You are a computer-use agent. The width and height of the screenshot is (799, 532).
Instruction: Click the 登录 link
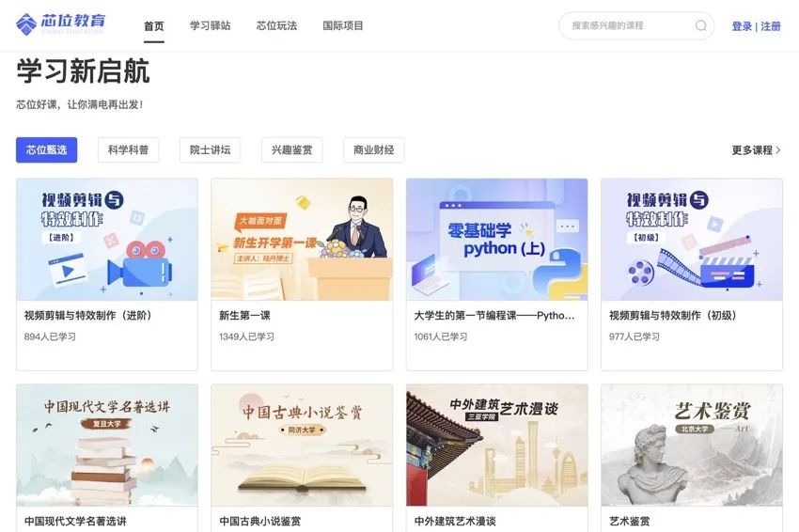[742, 26]
